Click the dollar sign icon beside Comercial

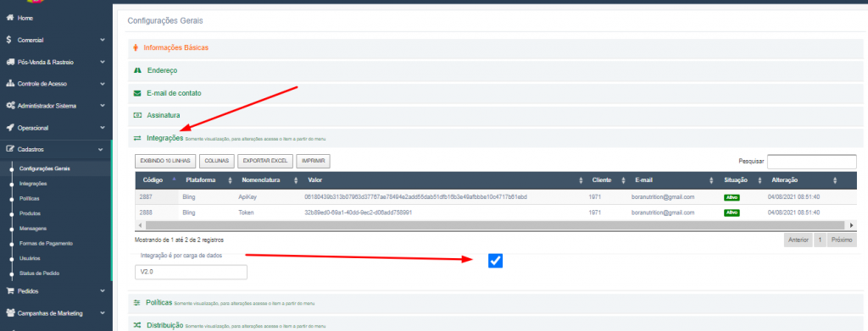click(8, 40)
